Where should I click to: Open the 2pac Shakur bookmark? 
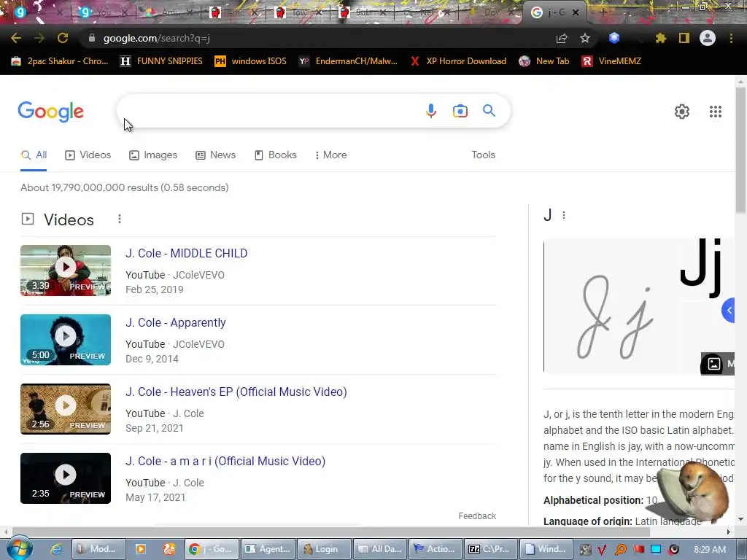(x=60, y=61)
